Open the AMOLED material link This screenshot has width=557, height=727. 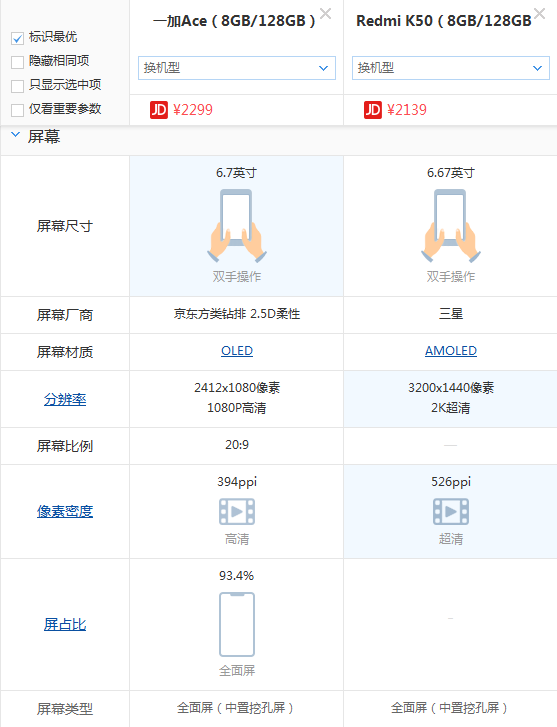click(451, 351)
